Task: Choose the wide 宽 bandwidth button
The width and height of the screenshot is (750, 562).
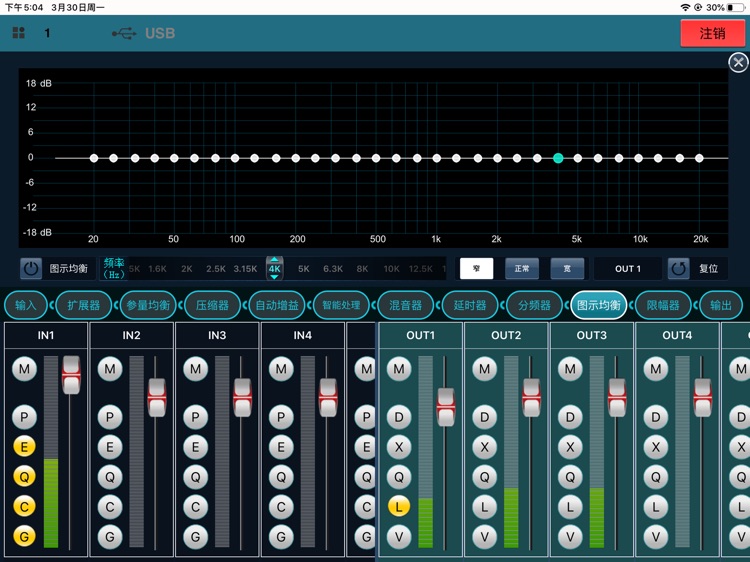Action: tap(567, 269)
